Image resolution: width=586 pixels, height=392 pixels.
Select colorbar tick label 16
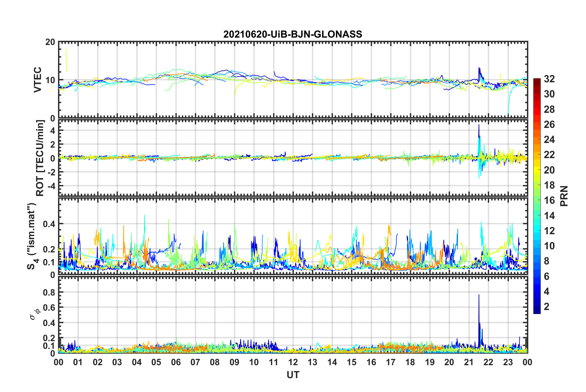tap(549, 200)
